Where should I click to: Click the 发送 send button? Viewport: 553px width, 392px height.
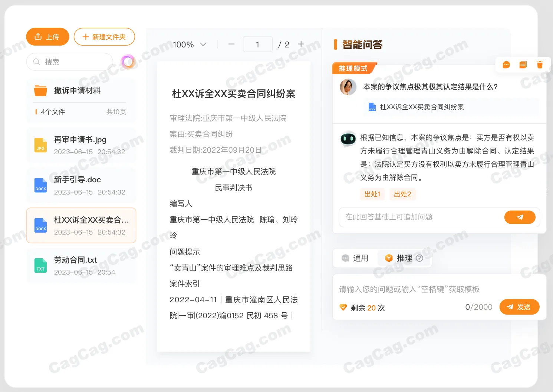(x=519, y=307)
